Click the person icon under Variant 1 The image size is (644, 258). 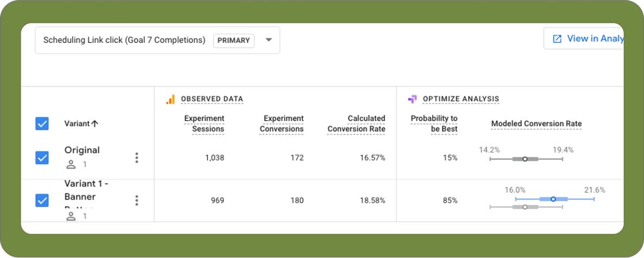(71, 216)
